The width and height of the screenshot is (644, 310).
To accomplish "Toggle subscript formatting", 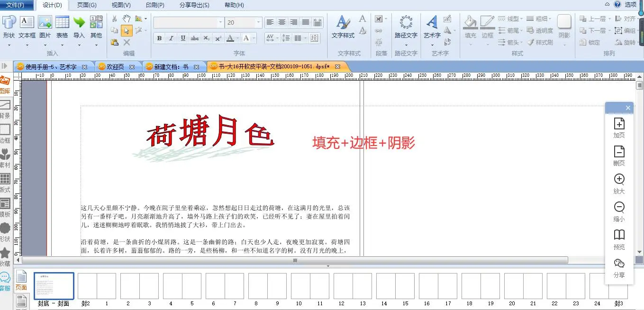I will 206,38.
